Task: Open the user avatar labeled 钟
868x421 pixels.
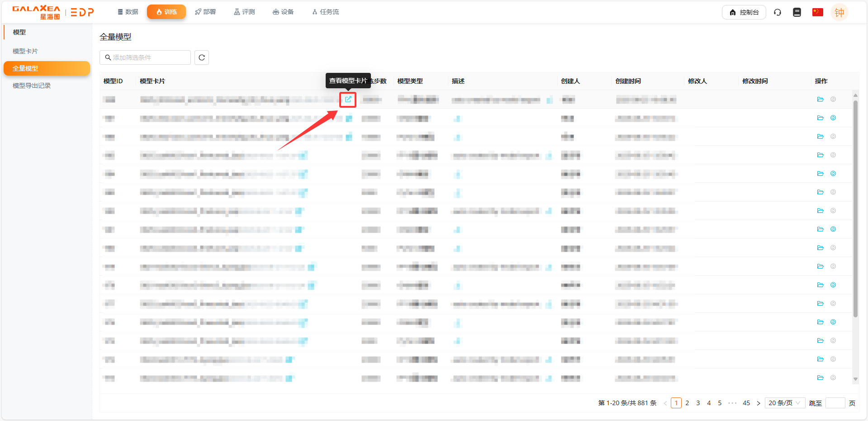Action: (839, 12)
